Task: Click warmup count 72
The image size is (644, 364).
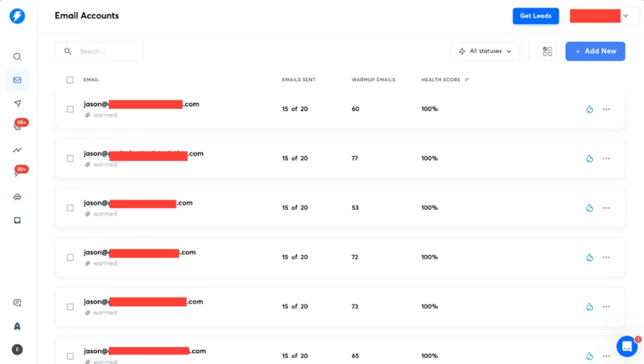Action: (x=355, y=257)
